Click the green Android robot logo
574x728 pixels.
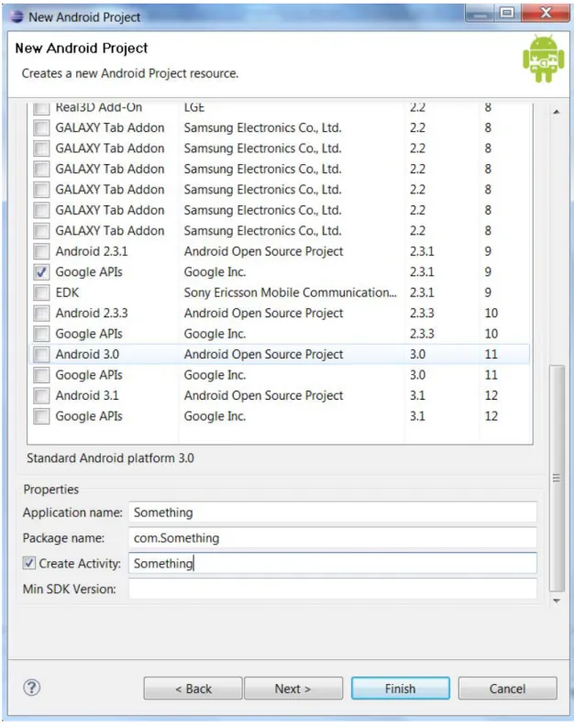pos(544,59)
